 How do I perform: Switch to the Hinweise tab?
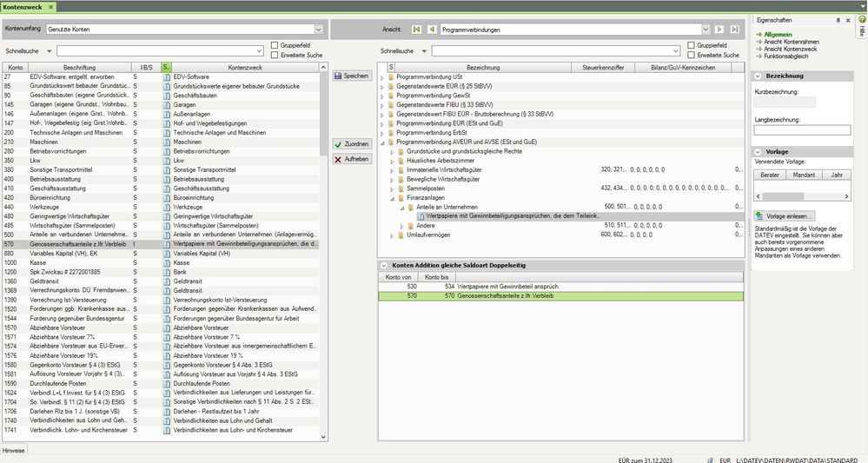tap(14, 450)
